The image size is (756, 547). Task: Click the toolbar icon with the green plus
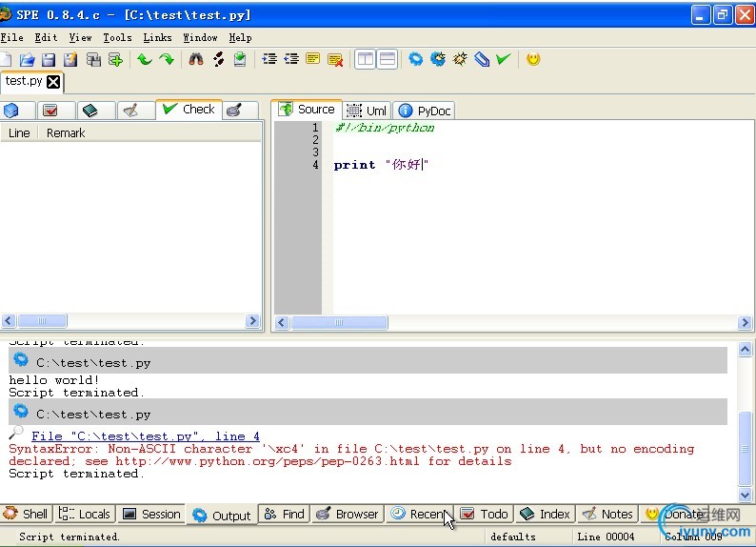[x=116, y=59]
